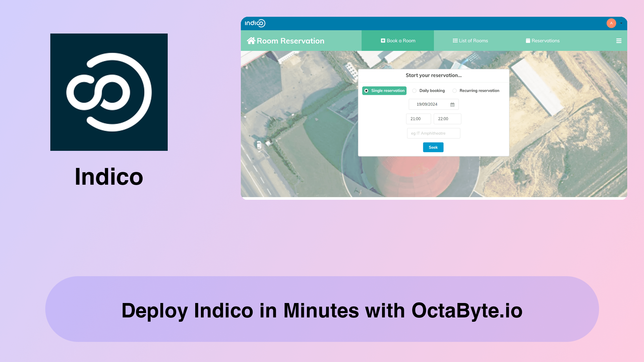The image size is (644, 362).
Task: Select the Recurring reservation radio button
Action: pos(455,90)
